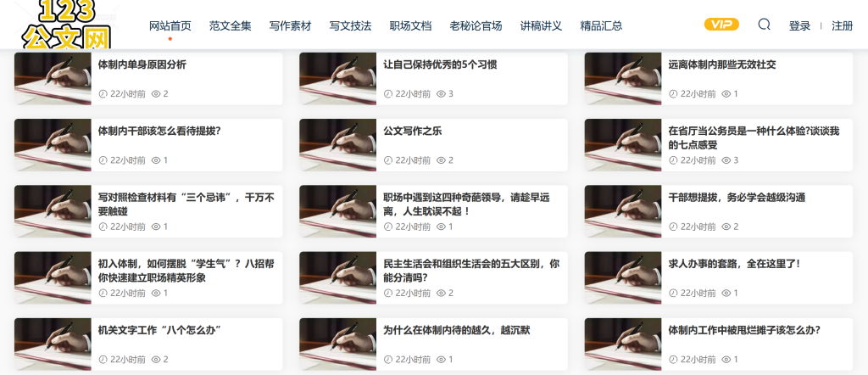868x375 pixels.
Task: Click clock icon under 干部想提拔 article
Action: [x=673, y=227]
